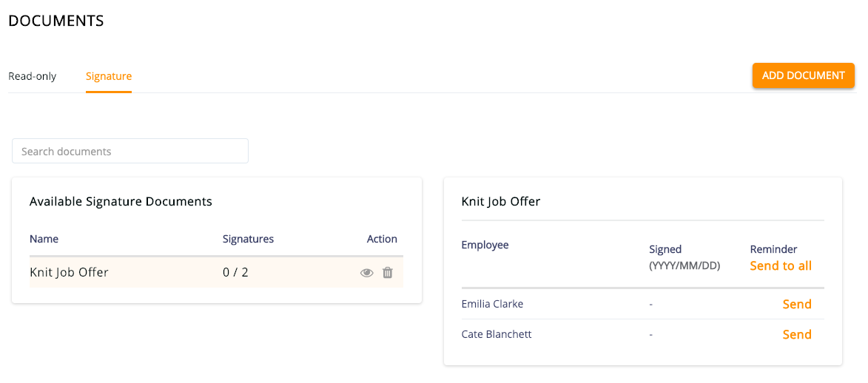Focus the Search documents field

[130, 151]
